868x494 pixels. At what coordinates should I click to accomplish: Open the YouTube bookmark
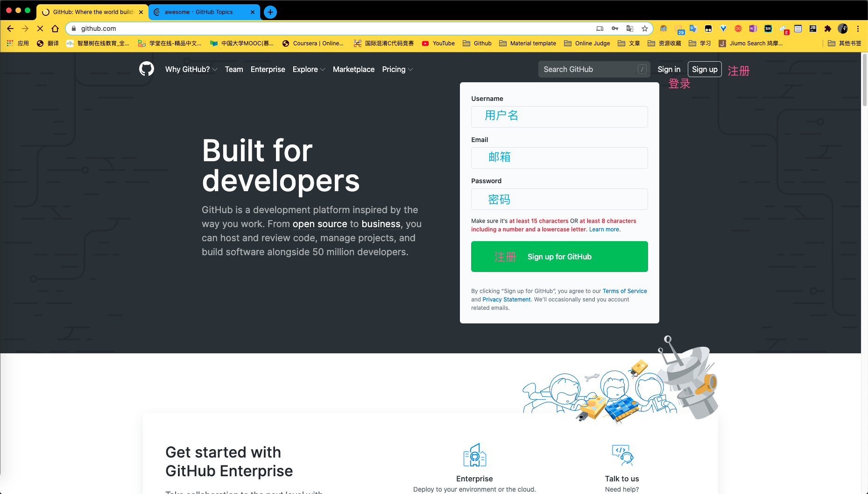[x=438, y=43]
